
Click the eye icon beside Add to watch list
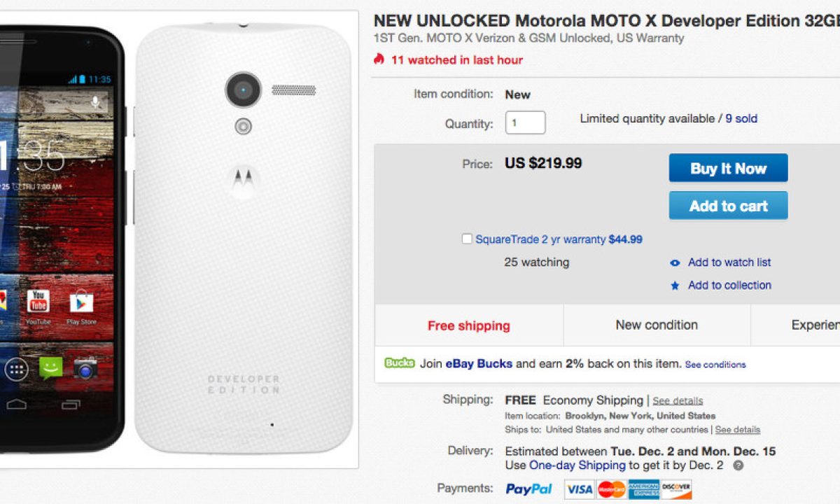675,263
